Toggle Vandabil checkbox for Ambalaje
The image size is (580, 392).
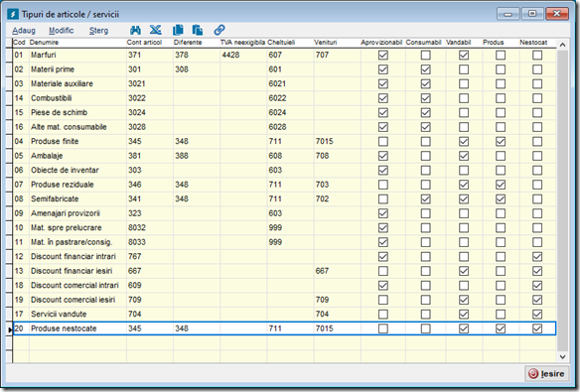click(x=464, y=156)
